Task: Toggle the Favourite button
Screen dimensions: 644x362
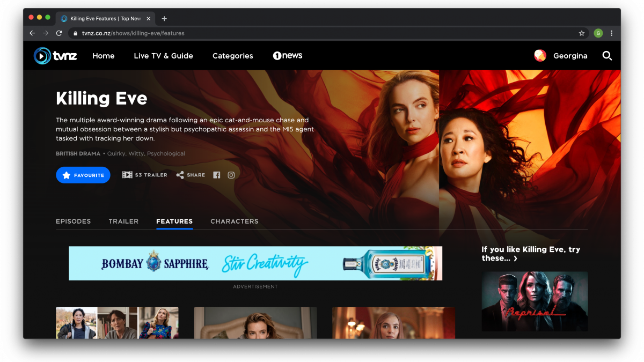Action: coord(83,175)
